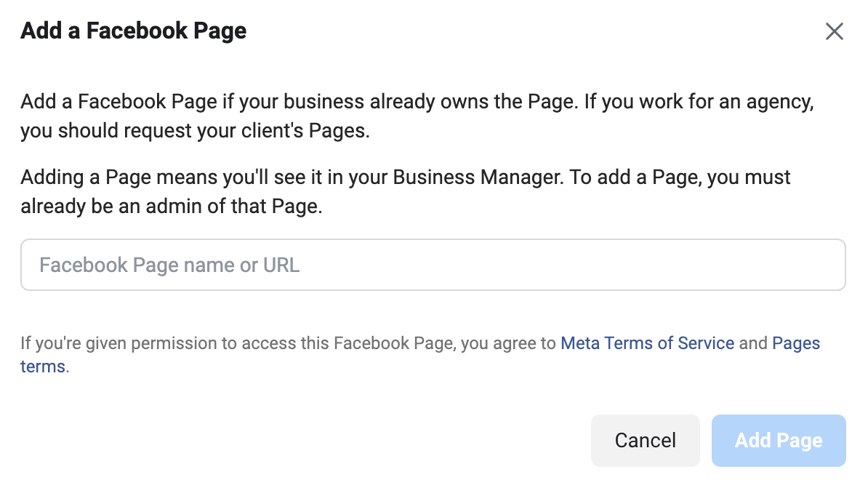Image resolution: width=868 pixels, height=480 pixels.
Task: Focus the Facebook Page name or URL field
Action: click(x=433, y=265)
